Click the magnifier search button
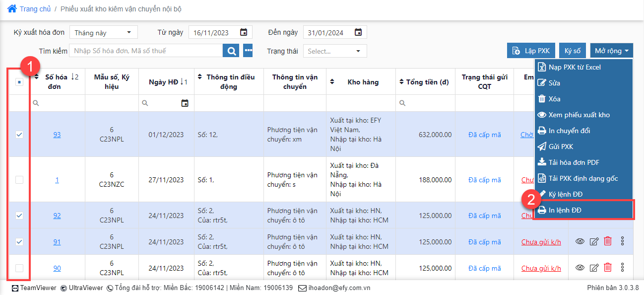This screenshot has height=295, width=644. pyautogui.click(x=231, y=51)
